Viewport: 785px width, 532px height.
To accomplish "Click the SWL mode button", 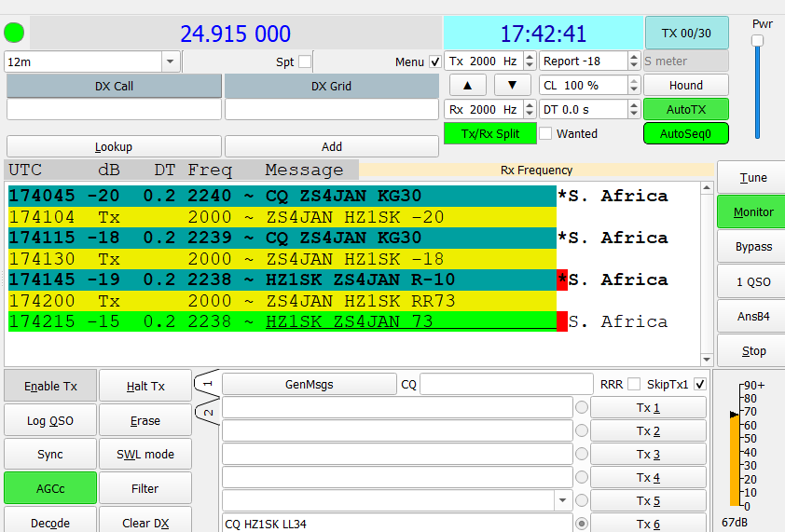I will click(x=145, y=455).
